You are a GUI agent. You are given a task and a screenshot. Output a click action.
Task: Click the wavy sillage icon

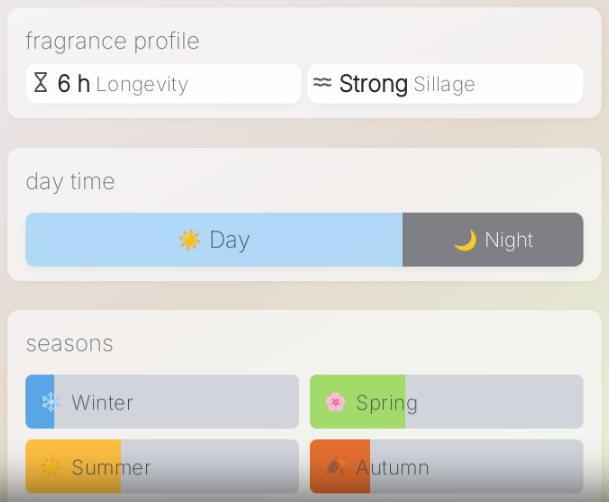322,84
